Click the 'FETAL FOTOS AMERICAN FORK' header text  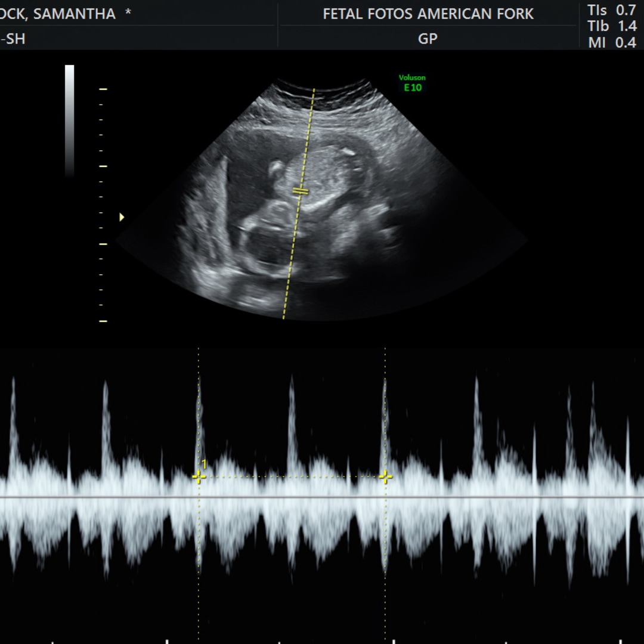(428, 14)
